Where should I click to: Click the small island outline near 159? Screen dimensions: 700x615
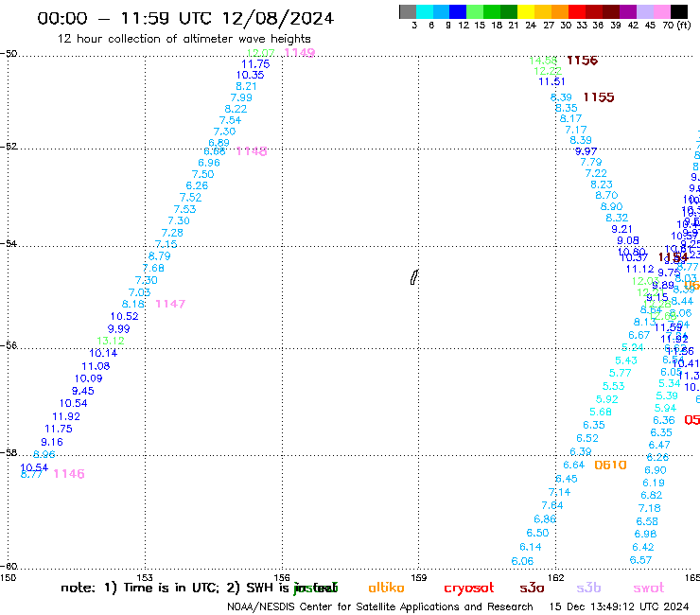[413, 277]
